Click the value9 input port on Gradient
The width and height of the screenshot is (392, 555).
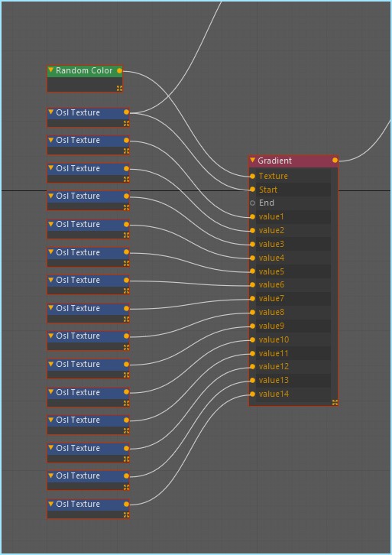coord(252,326)
